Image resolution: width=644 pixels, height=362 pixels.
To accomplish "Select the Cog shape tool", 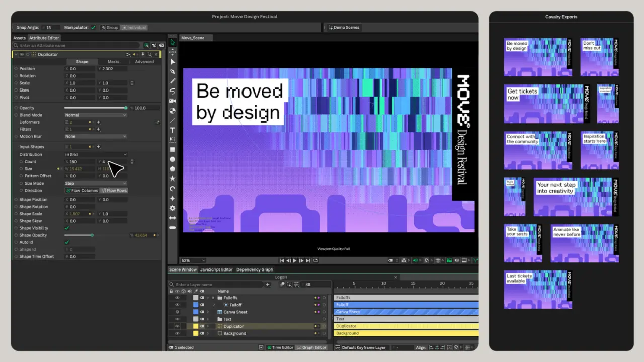I will click(173, 208).
